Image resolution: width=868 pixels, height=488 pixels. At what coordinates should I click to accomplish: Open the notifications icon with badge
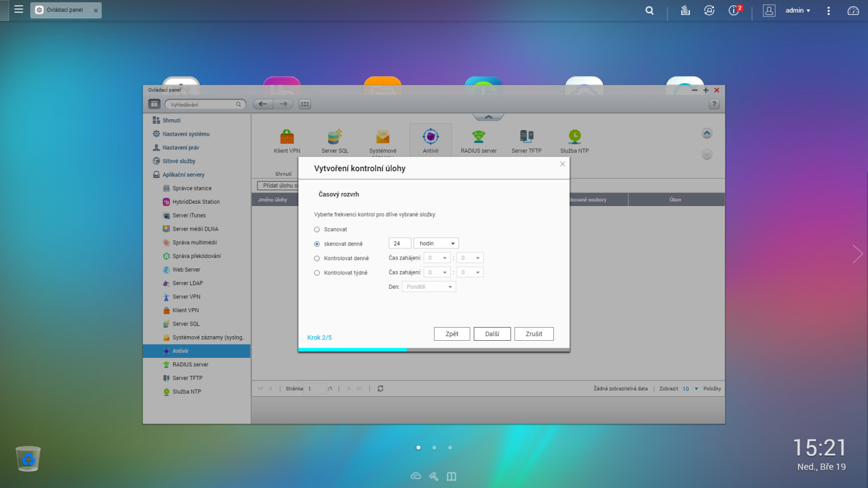tap(735, 10)
